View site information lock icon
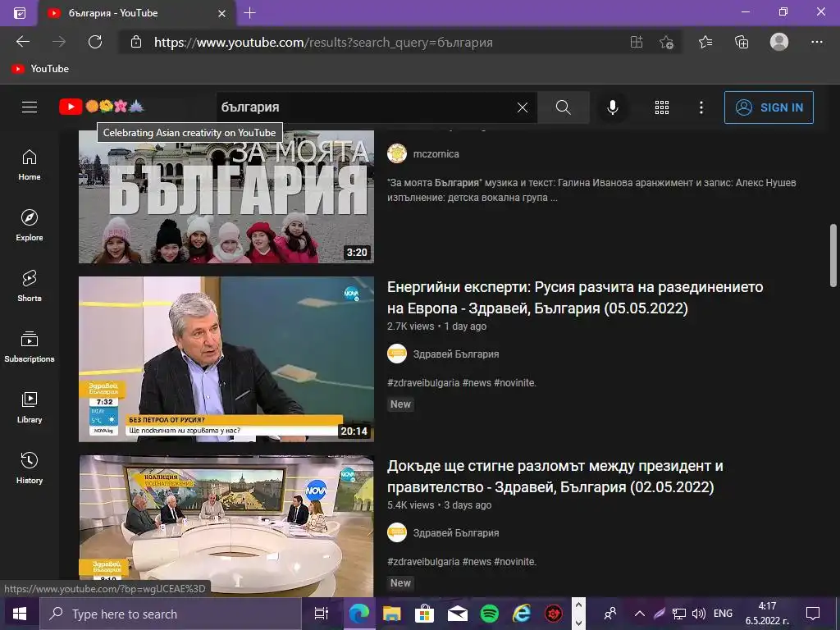840x630 pixels. (x=136, y=43)
